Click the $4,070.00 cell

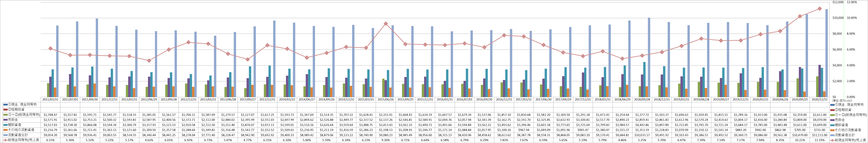(820, 120)
